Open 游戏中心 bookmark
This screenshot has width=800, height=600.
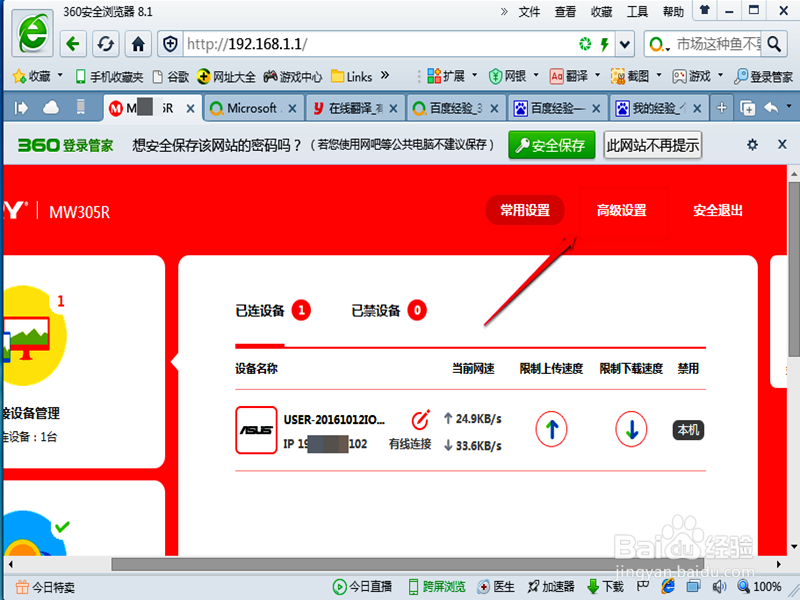click(293, 77)
